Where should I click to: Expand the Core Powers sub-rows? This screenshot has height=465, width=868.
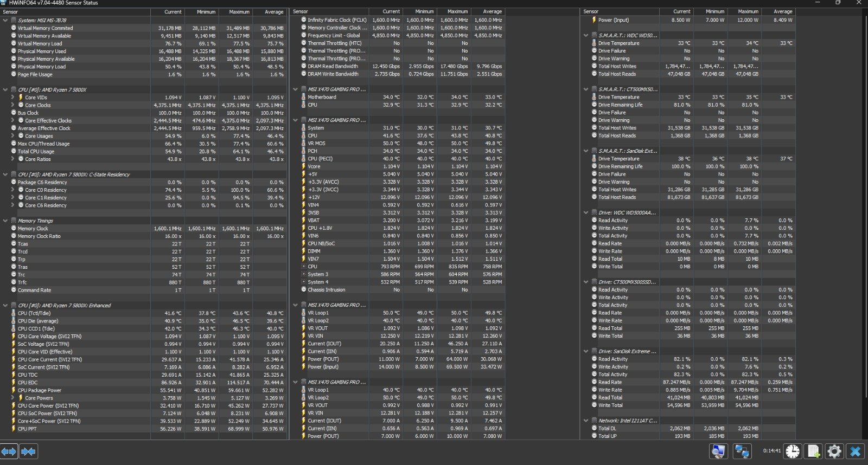13,398
